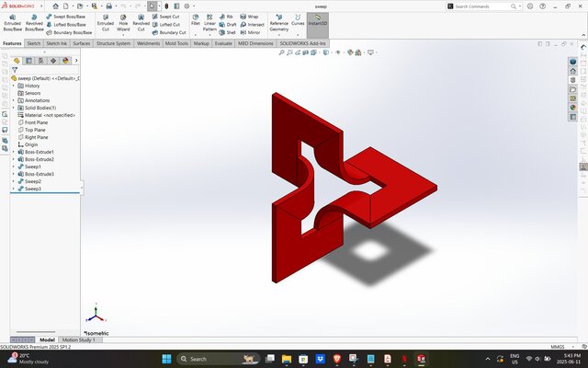Click the Extruded Boss/Base tool
This screenshot has height=368, width=588.
(x=13, y=21)
